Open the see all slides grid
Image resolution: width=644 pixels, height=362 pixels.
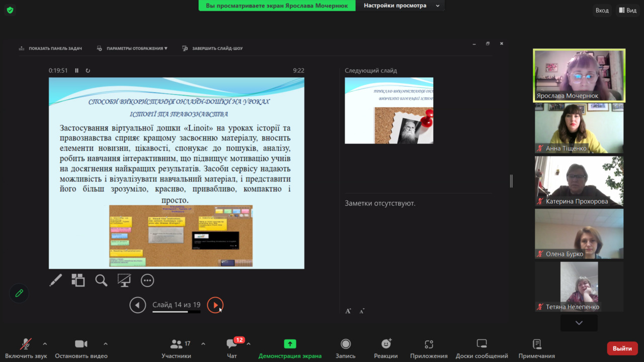pyautogui.click(x=78, y=280)
